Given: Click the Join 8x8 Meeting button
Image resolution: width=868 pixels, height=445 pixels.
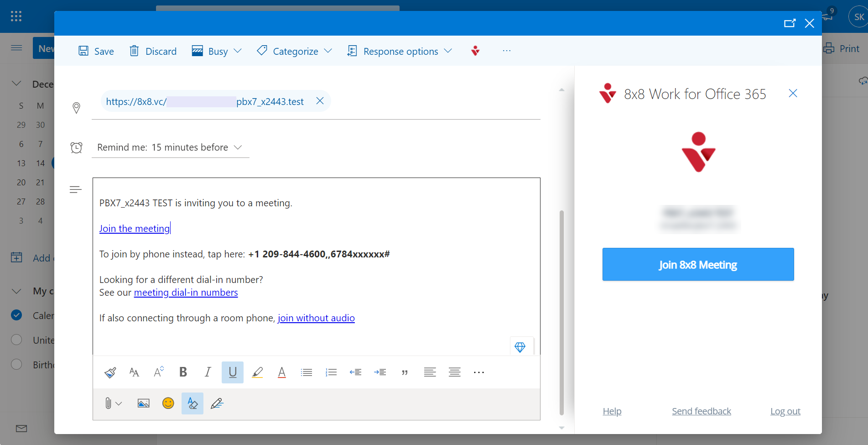Looking at the screenshot, I should click(698, 264).
